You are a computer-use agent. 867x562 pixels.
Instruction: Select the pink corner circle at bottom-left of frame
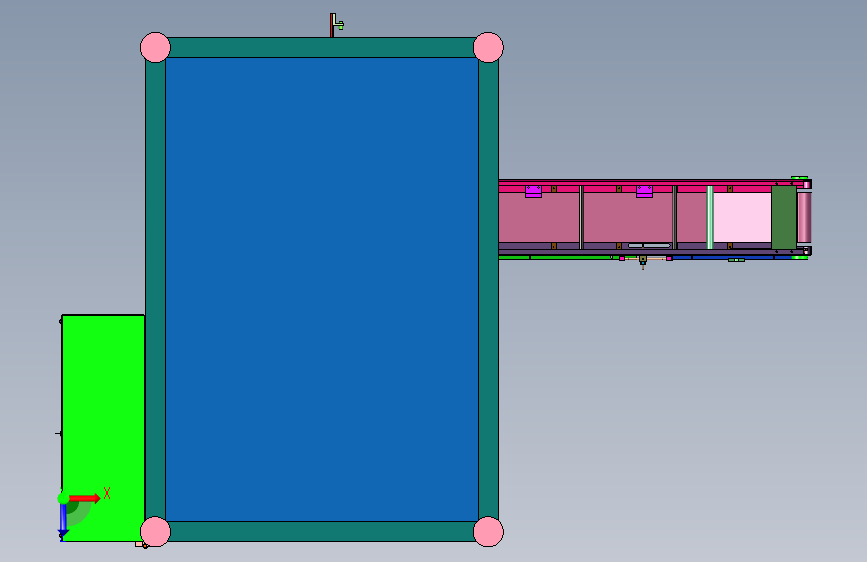[x=155, y=532]
